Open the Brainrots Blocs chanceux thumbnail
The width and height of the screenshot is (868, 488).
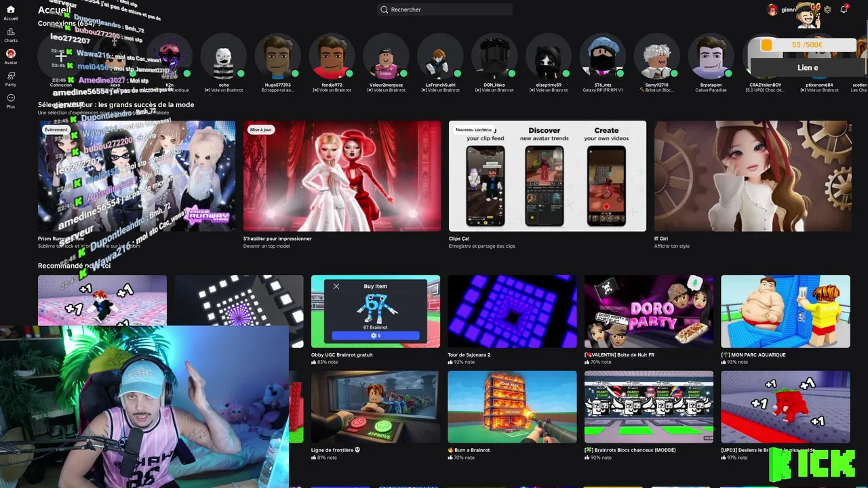point(649,407)
